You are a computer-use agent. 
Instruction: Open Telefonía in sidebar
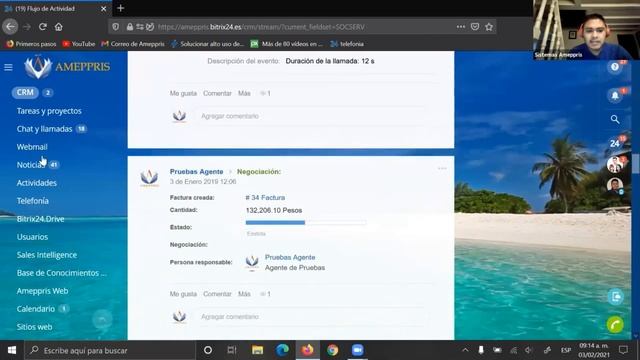click(x=33, y=201)
